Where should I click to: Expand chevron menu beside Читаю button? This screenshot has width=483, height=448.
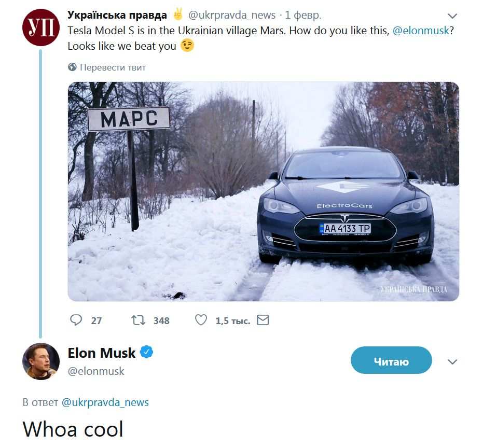click(x=452, y=361)
